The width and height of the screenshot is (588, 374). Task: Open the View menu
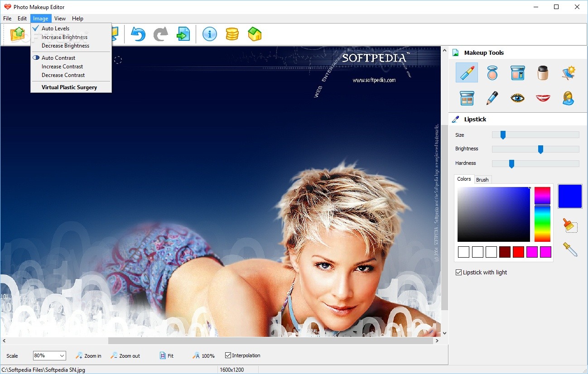tap(60, 19)
